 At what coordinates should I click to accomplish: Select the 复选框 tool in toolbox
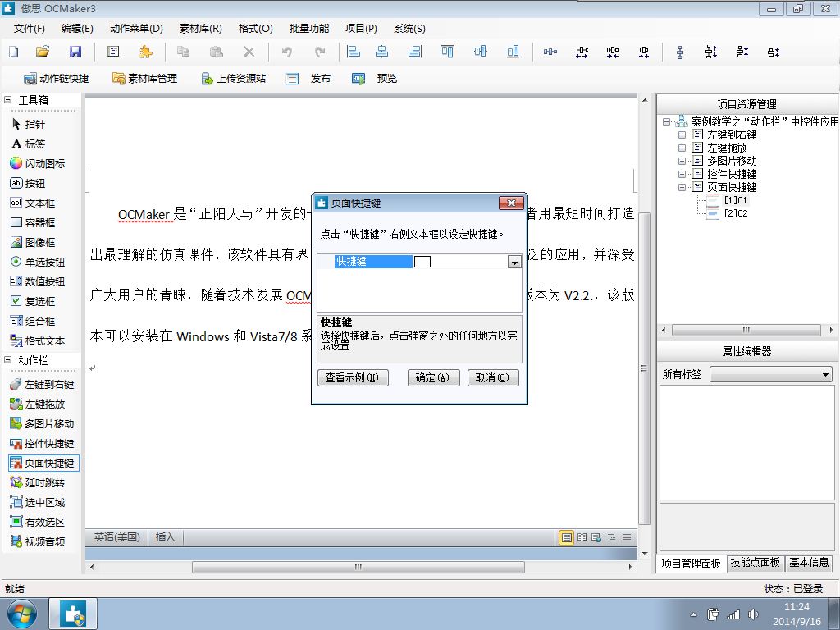coord(33,301)
